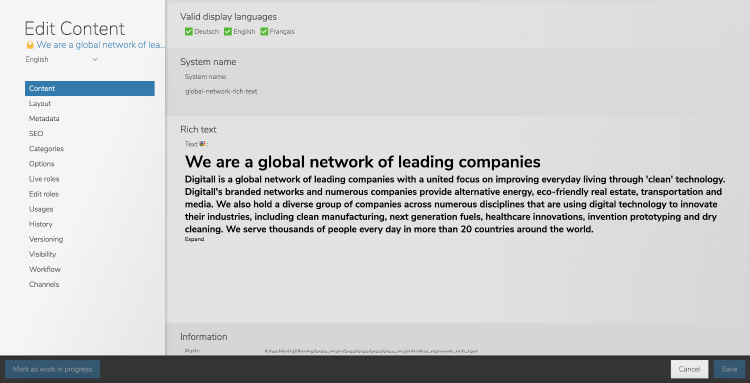
Task: Expand the rich text via Expand link
Action: click(195, 239)
